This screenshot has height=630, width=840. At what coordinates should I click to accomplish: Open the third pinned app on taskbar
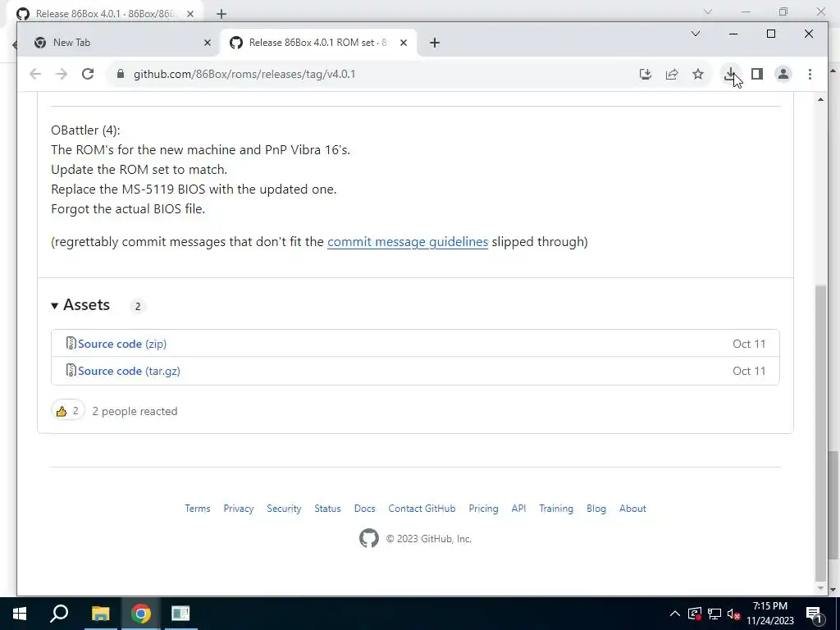tap(180, 614)
